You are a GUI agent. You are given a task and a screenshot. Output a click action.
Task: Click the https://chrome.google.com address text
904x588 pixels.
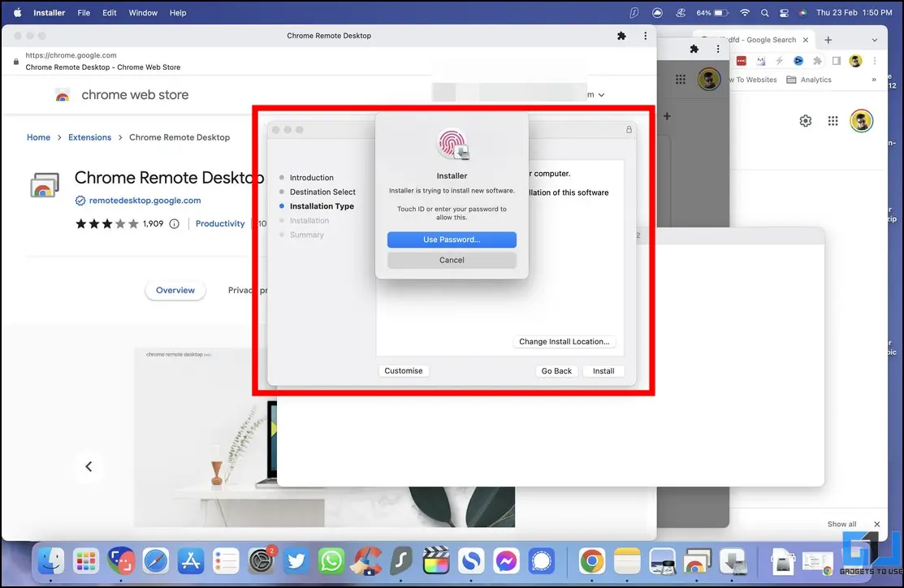(x=71, y=55)
